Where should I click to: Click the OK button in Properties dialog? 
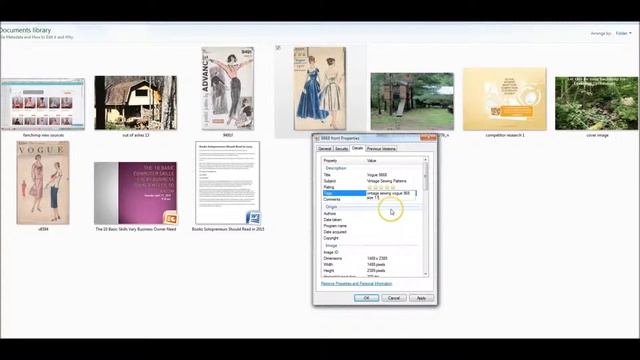pos(367,298)
